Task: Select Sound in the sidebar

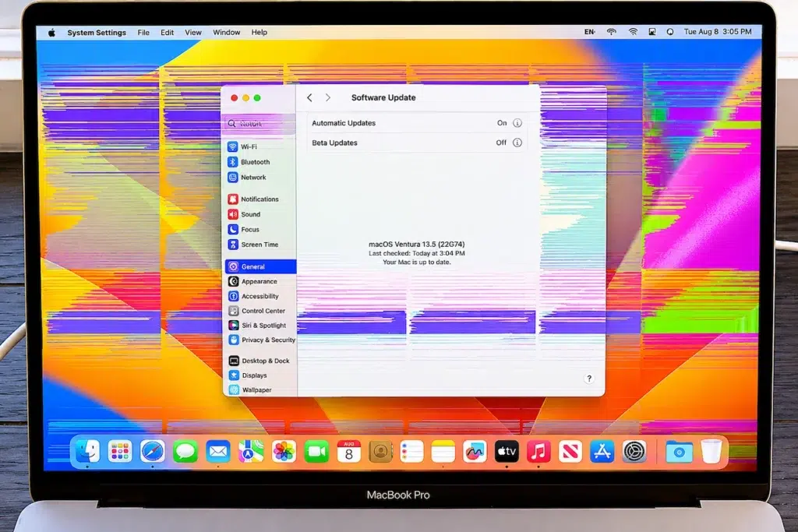Action: click(260, 214)
